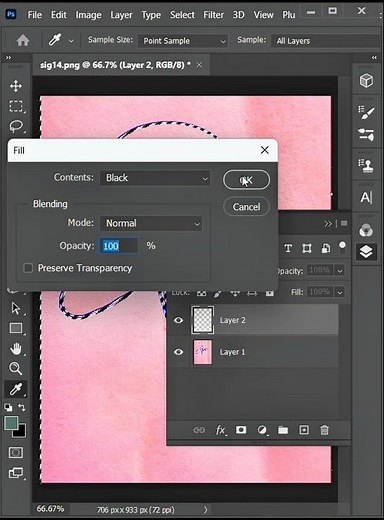Viewport: 384px width, 520px height.
Task: Open the Edit menu
Action: pos(59,15)
